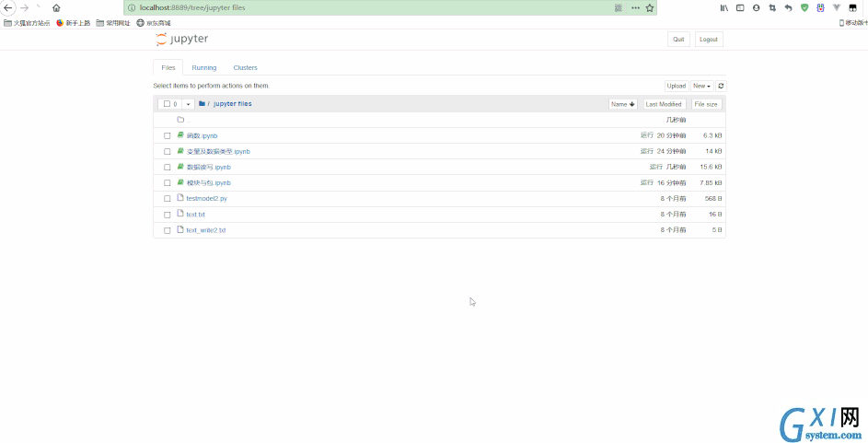Toggle the browser sidebar icon
The image size is (868, 443).
pyautogui.click(x=740, y=7)
